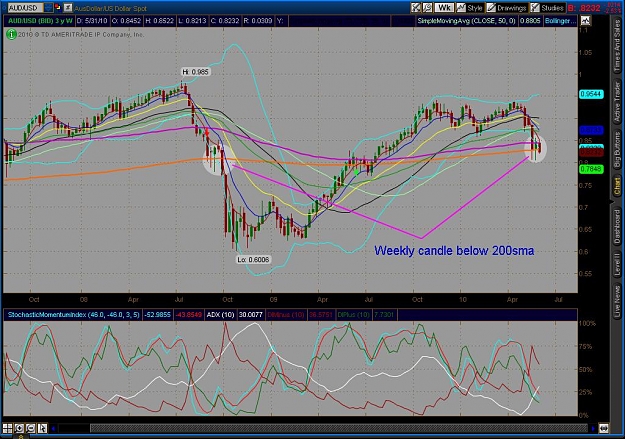
Task: Open the Dashboard side tab
Action: (617, 227)
